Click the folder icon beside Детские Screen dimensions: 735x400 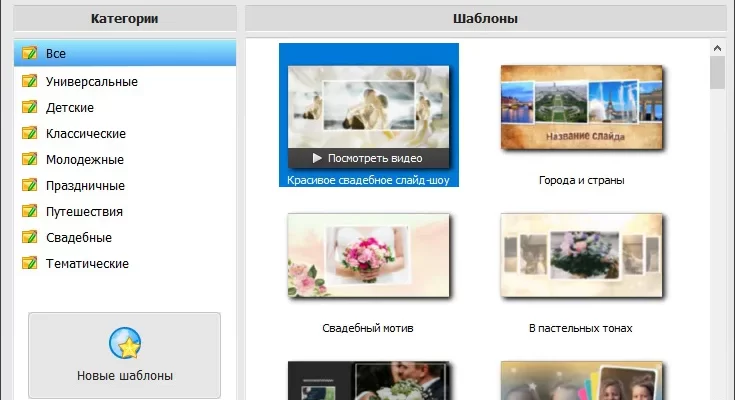pyautogui.click(x=30, y=107)
